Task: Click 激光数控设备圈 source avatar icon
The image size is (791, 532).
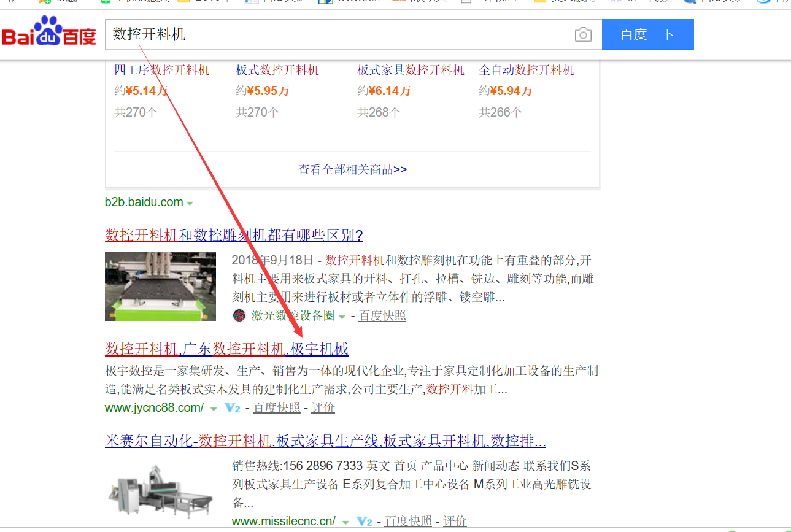Action: 239,315
